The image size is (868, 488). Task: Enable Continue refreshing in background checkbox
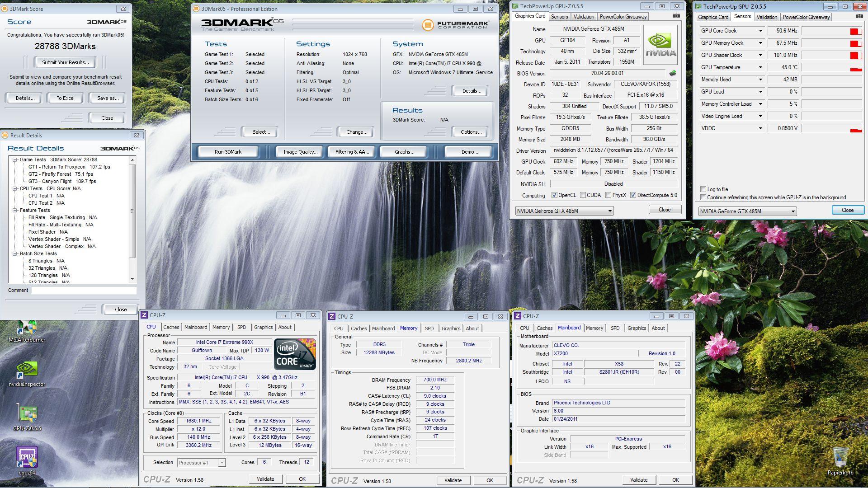pyautogui.click(x=703, y=197)
